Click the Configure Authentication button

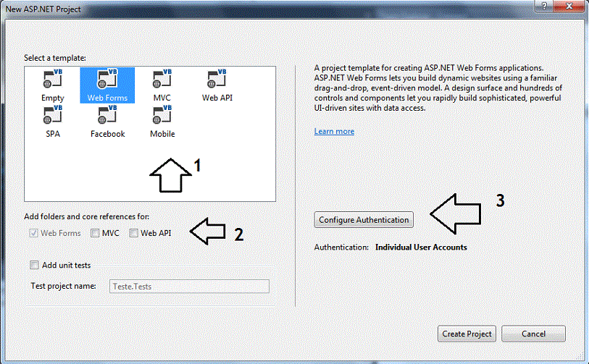pos(364,220)
